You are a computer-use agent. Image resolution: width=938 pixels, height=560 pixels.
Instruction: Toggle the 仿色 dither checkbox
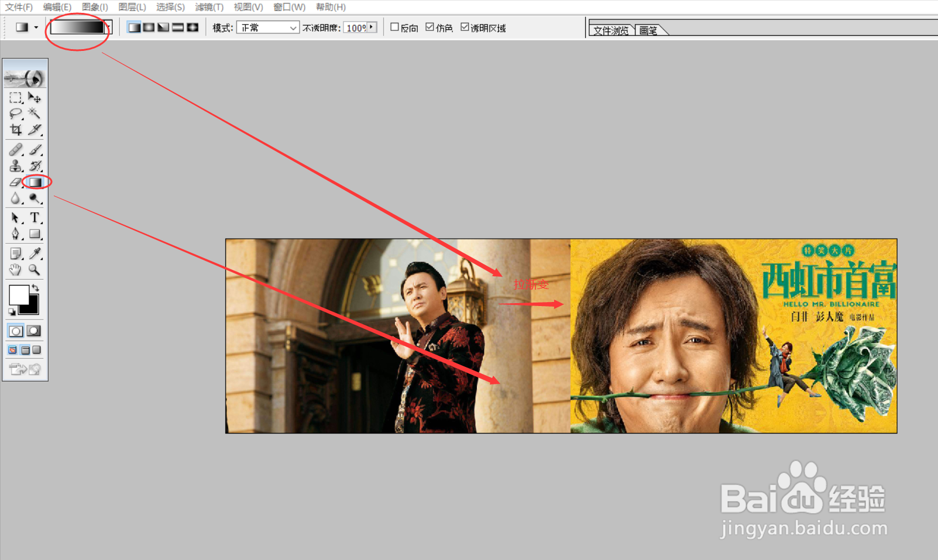pyautogui.click(x=430, y=27)
